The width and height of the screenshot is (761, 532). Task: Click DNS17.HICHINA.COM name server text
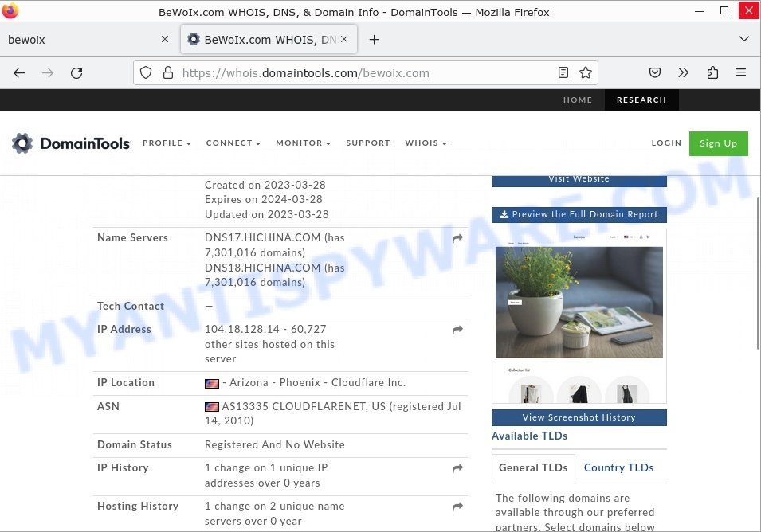(x=262, y=237)
